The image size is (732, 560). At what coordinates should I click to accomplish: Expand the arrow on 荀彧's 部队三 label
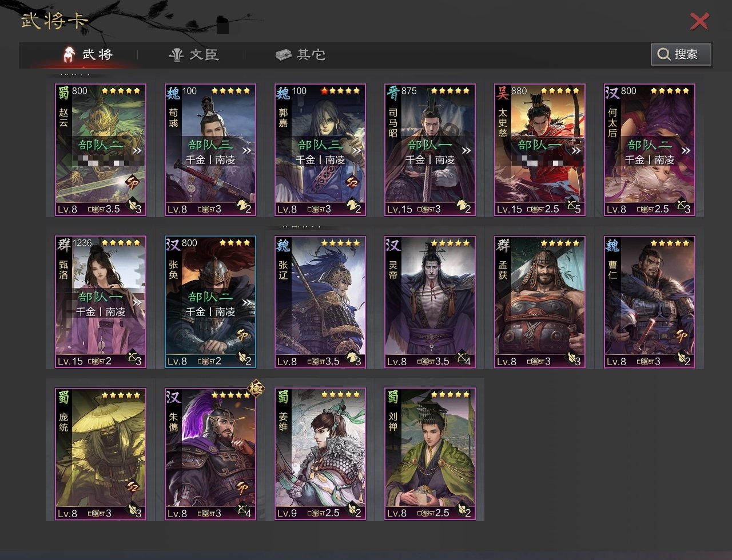point(247,151)
